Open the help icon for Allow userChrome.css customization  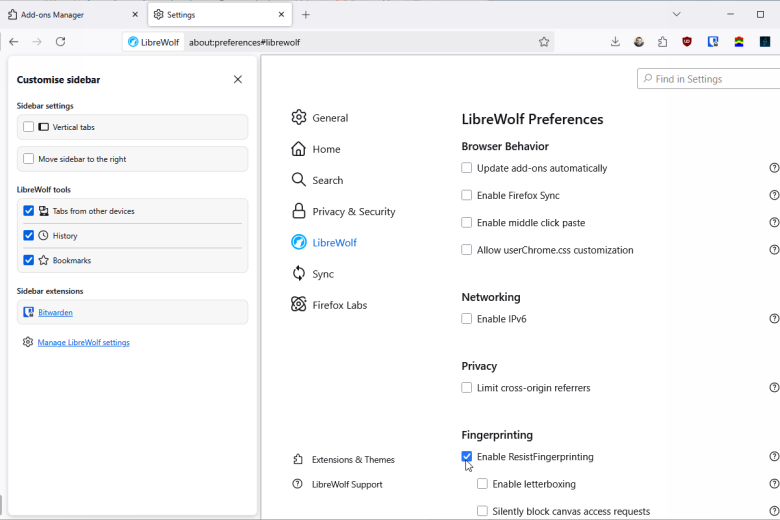point(774,250)
